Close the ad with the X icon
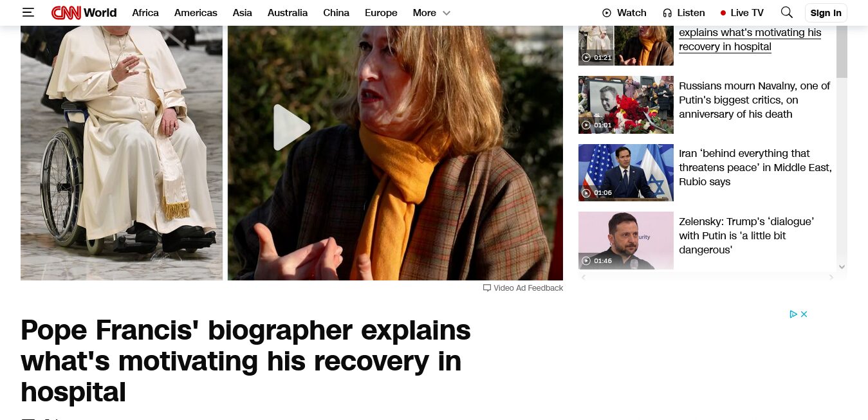Image resolution: width=868 pixels, height=420 pixels. point(804,314)
